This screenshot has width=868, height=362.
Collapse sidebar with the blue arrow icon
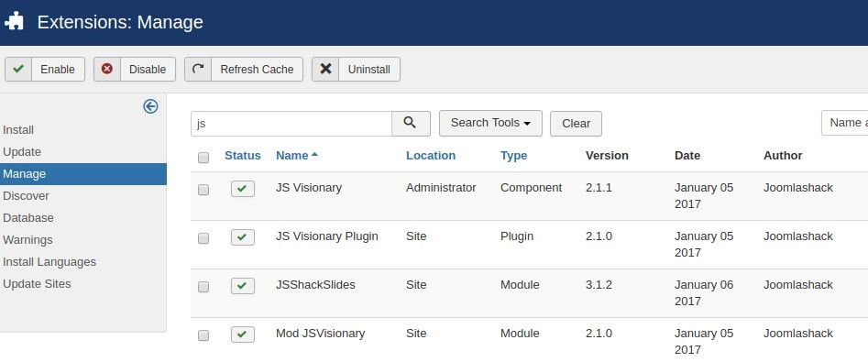tap(150, 106)
